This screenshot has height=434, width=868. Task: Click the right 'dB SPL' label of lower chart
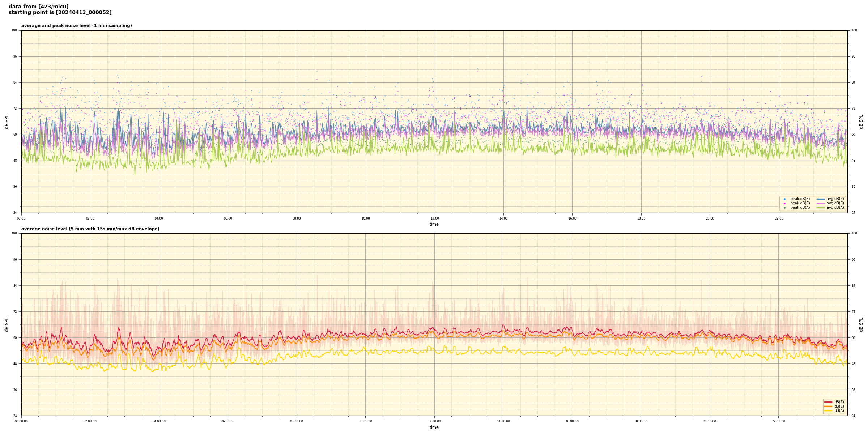click(861, 324)
